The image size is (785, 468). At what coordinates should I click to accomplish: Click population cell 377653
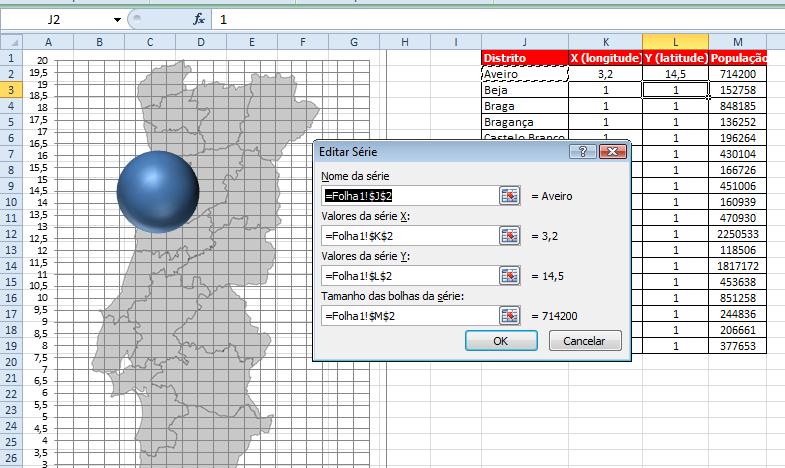pos(737,346)
